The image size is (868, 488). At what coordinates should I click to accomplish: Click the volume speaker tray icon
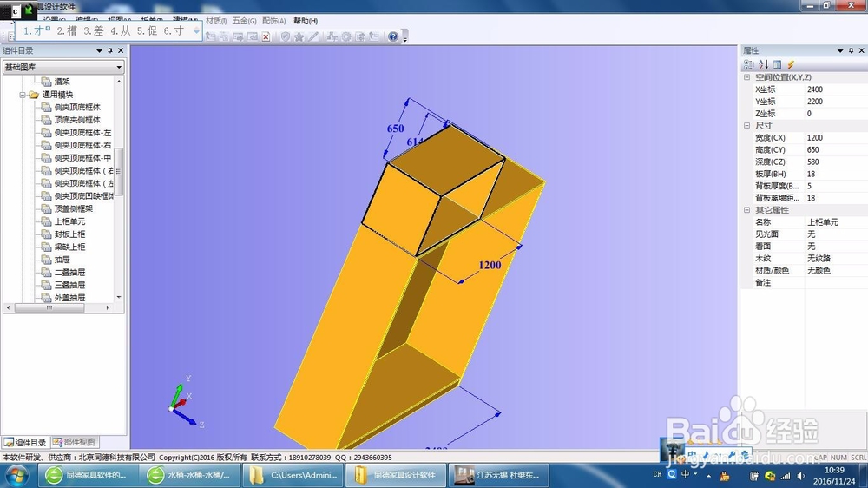(800, 477)
